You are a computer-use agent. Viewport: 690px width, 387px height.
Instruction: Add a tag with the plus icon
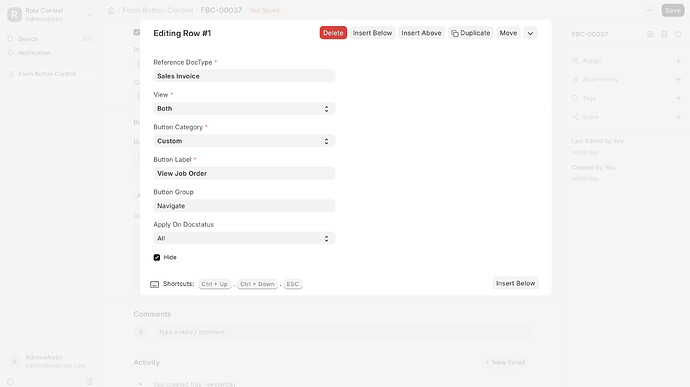(678, 98)
